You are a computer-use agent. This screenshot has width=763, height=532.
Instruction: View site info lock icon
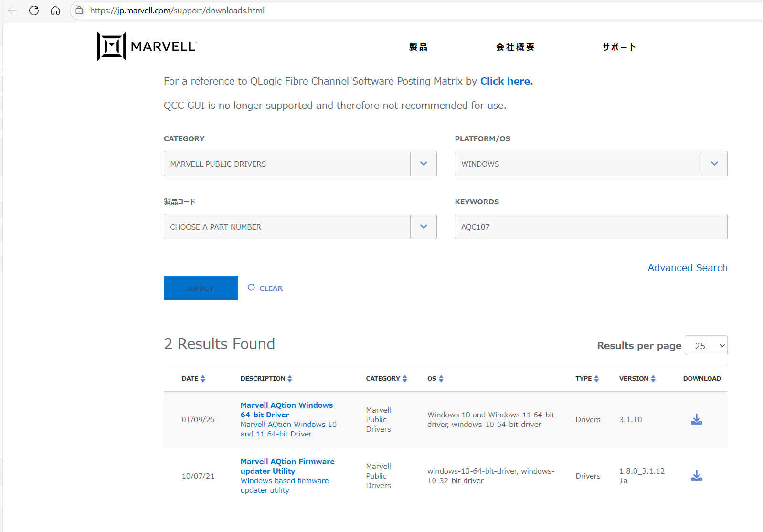click(79, 11)
